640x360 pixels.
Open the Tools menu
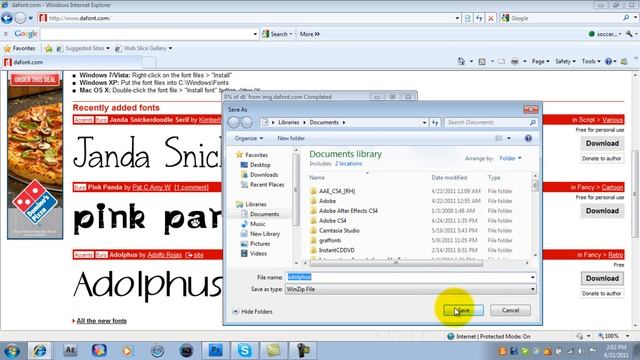(591, 62)
